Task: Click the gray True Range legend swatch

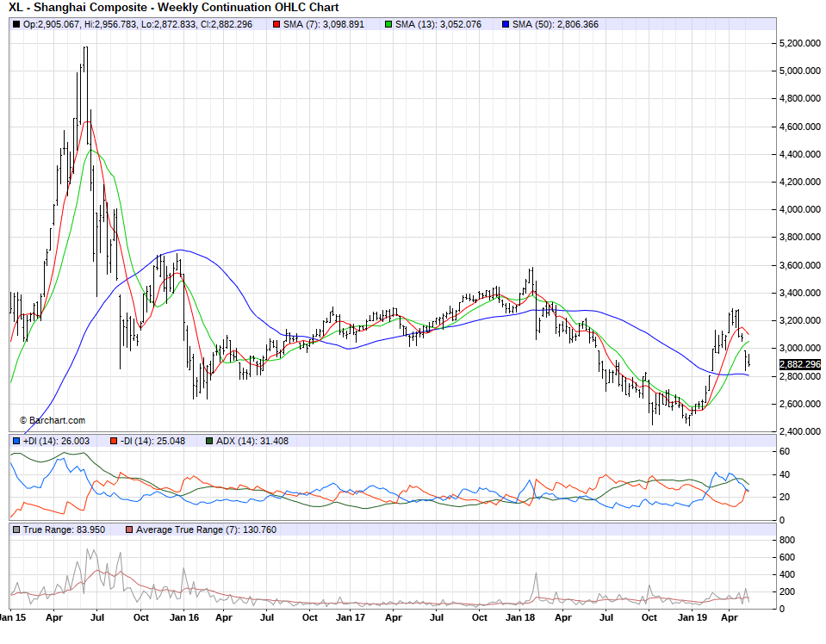Action: 16,529
